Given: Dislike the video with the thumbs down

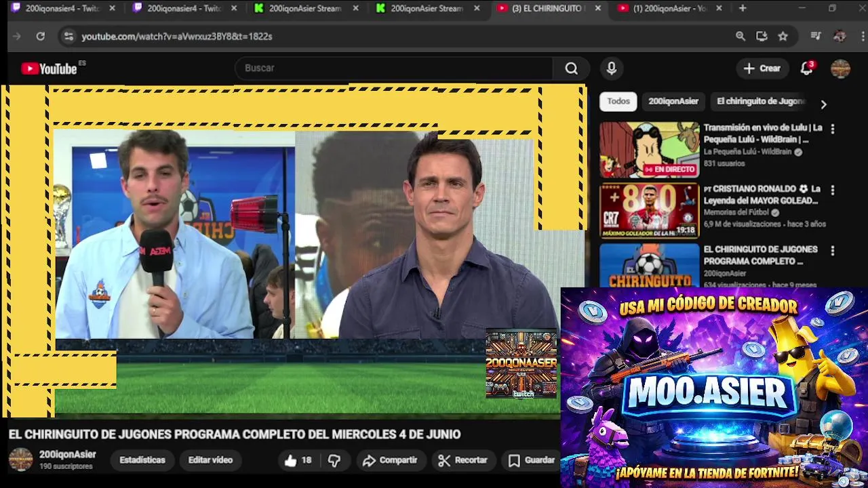Looking at the screenshot, I should [x=334, y=460].
